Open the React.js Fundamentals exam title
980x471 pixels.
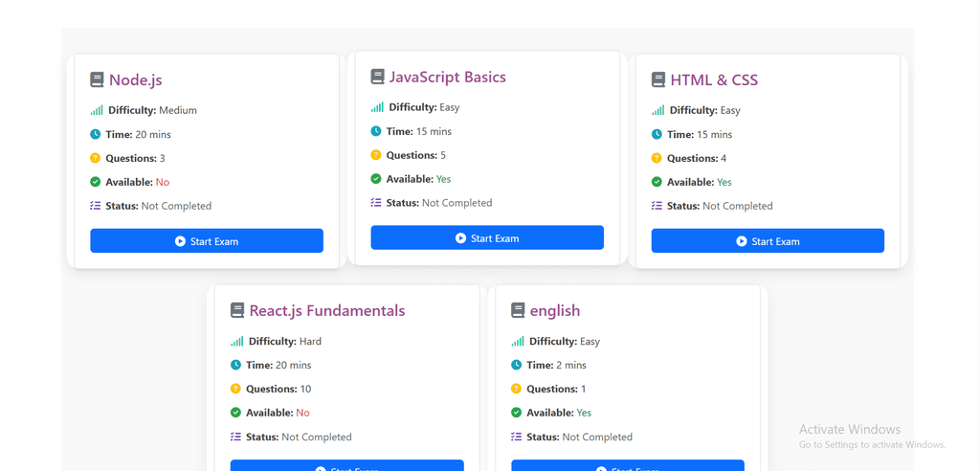pos(326,311)
